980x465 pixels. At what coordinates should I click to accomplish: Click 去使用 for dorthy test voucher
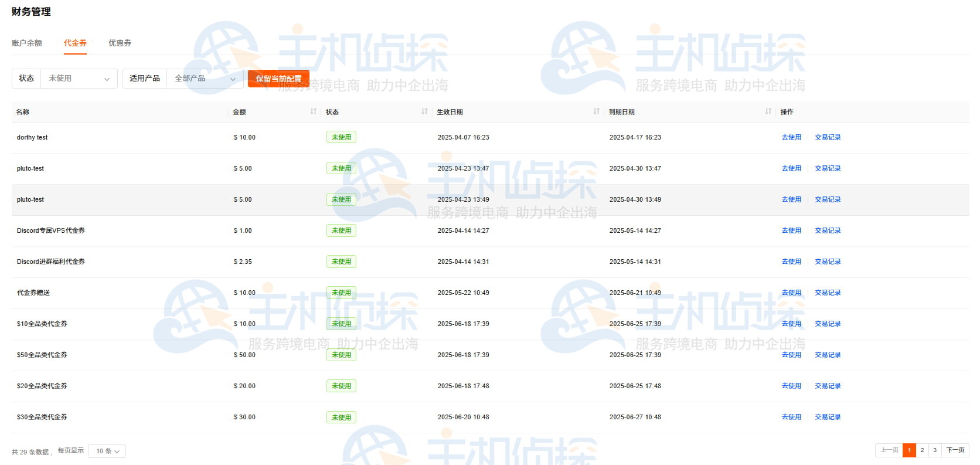(x=791, y=137)
